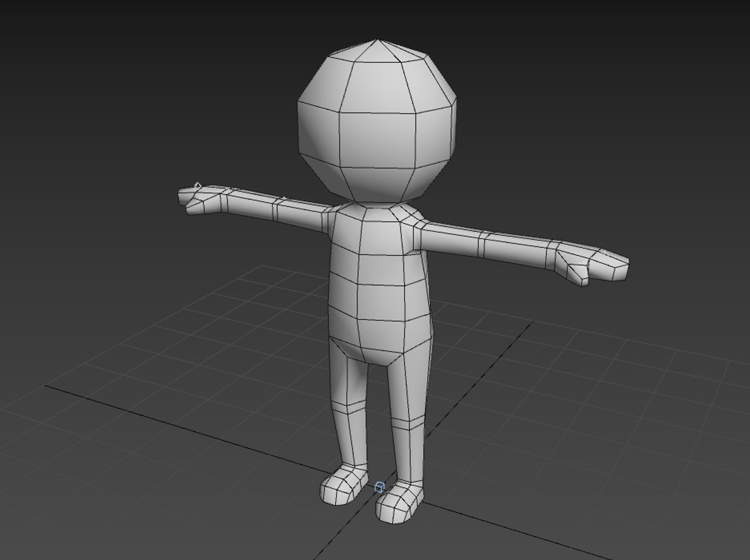The height and width of the screenshot is (560, 750).
Task: Click the character's round head mesh
Action: coord(378,121)
